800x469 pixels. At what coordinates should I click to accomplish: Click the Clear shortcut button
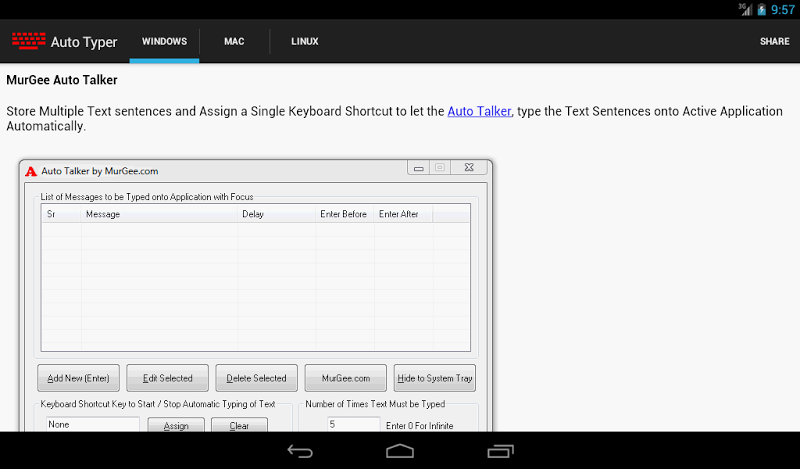click(239, 425)
